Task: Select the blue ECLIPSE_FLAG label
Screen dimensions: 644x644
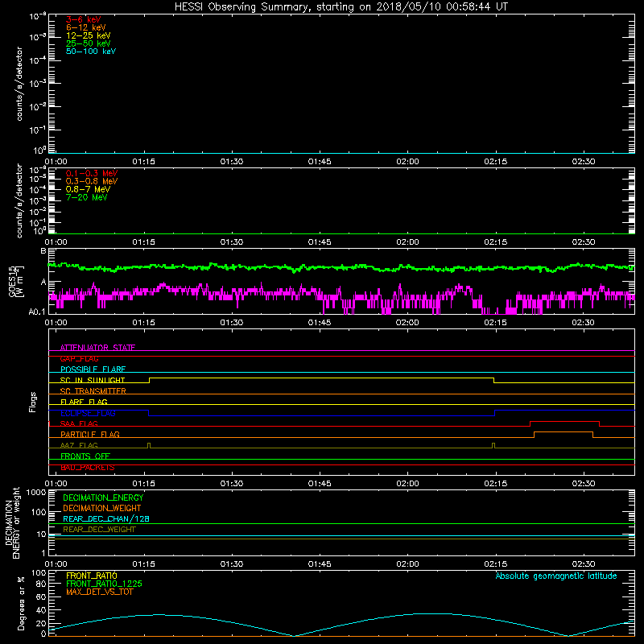Action: (88, 413)
